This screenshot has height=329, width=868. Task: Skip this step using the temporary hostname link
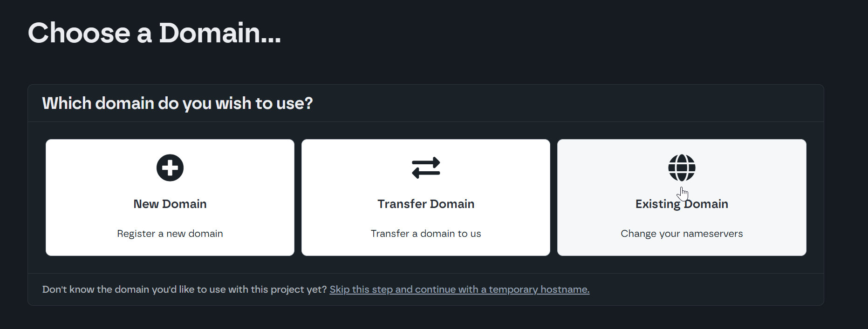tap(459, 289)
